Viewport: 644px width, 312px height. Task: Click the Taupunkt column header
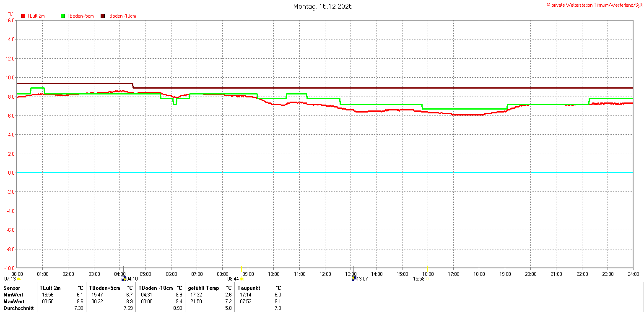tap(249, 288)
